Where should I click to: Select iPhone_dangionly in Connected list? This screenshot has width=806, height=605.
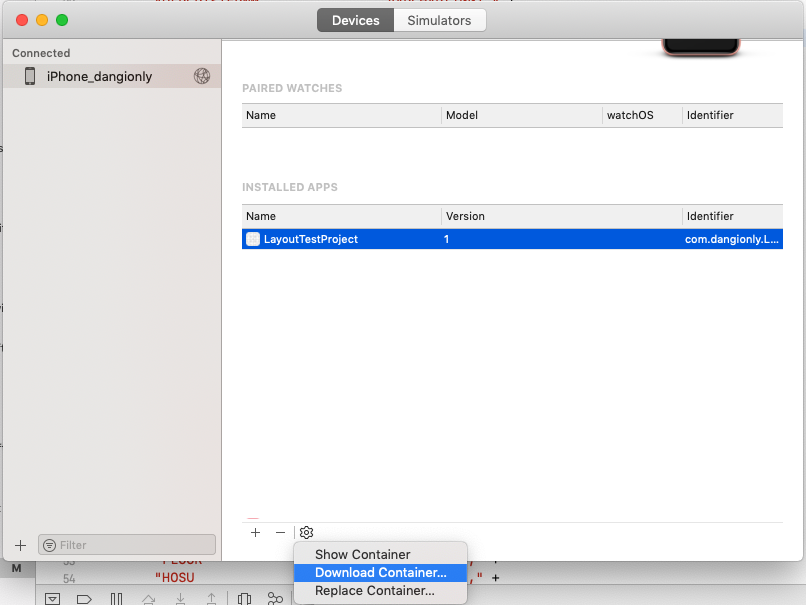click(x=112, y=76)
